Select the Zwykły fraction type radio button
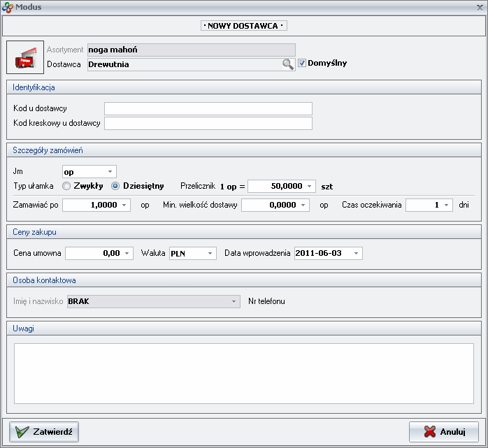488x448 pixels. (67, 186)
